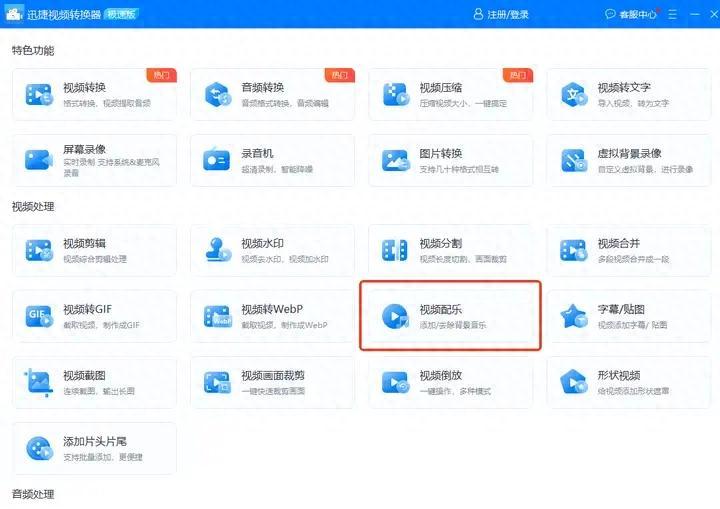720x509 pixels.
Task: Open the 视频剪辑 video editing tool
Action: point(94,250)
